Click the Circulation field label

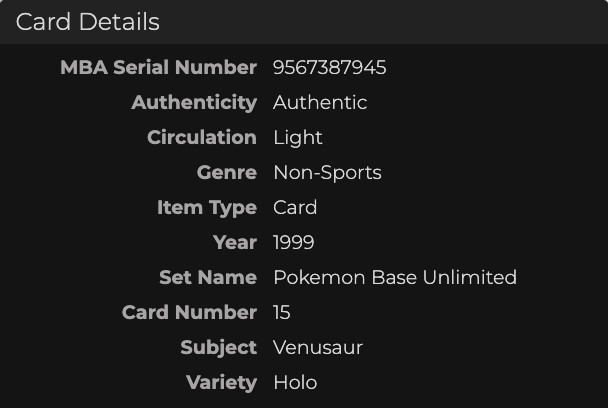(x=202, y=138)
